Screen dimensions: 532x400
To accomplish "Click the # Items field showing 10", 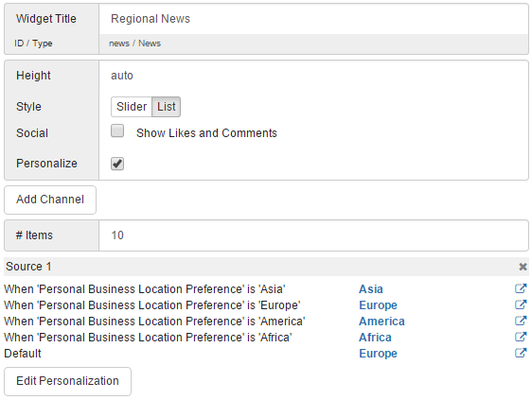I will [x=313, y=235].
